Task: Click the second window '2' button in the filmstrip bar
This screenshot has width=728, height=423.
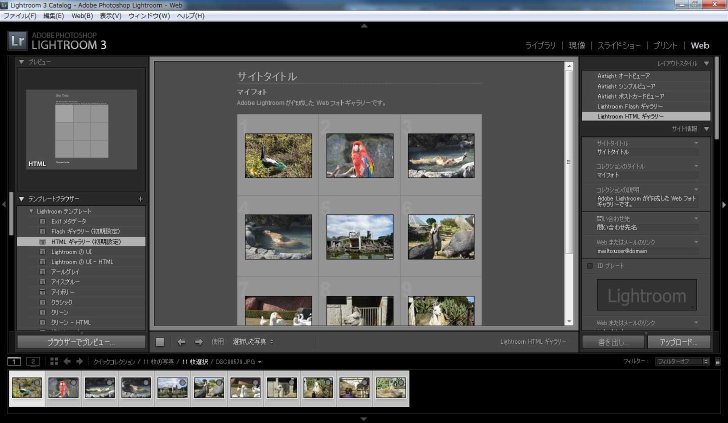Action: [x=33, y=361]
